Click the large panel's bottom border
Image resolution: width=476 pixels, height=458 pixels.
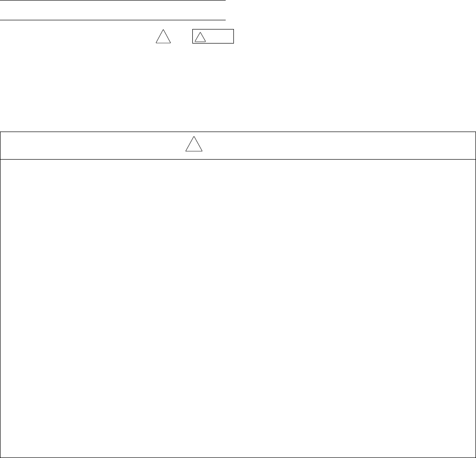pyautogui.click(x=238, y=458)
